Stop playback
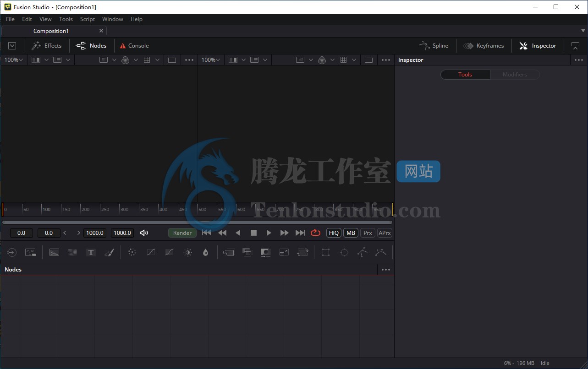Viewport: 588px width, 369px height. tap(253, 233)
